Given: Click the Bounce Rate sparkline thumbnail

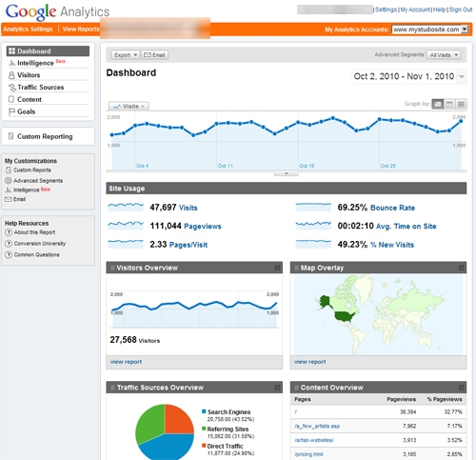Looking at the screenshot, I should point(313,207).
